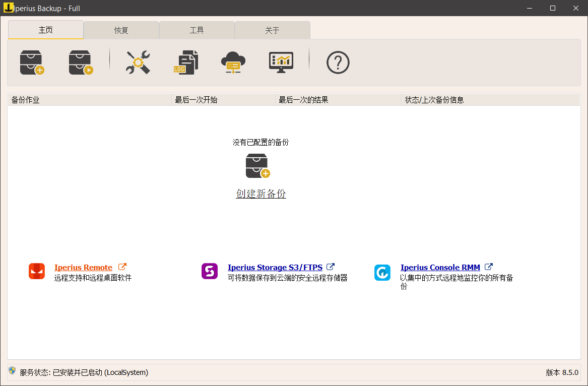Click the 状态/上次备份信息 column header
The height and width of the screenshot is (386, 588).
point(491,100)
